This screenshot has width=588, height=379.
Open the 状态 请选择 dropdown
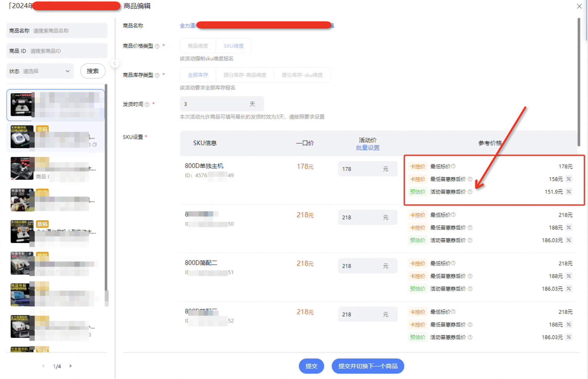pyautogui.click(x=40, y=71)
